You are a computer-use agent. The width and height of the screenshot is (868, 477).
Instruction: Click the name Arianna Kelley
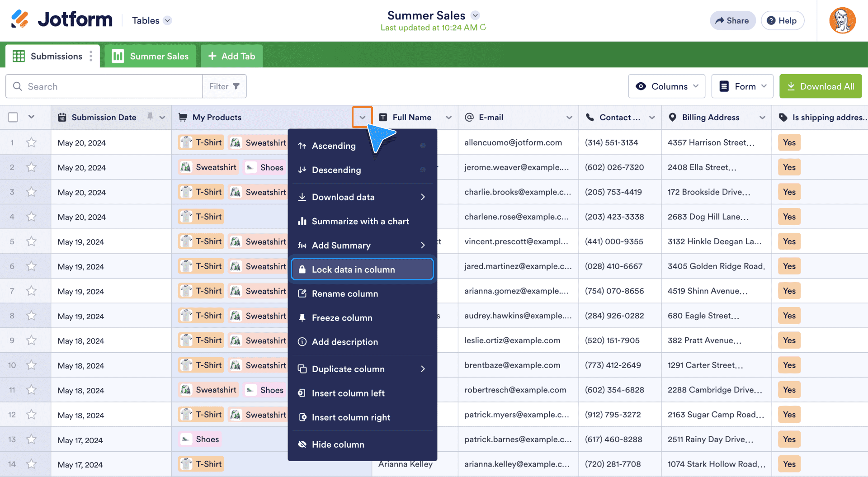pos(406,464)
